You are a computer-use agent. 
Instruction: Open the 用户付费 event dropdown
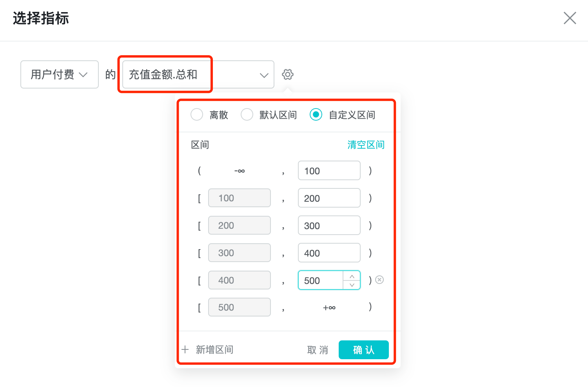tap(60, 74)
